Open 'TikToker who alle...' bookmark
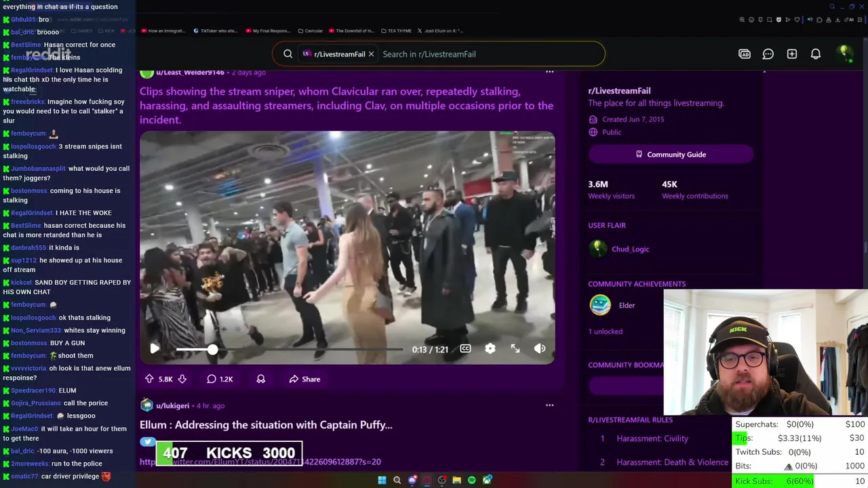The image size is (868, 488). (x=215, y=30)
